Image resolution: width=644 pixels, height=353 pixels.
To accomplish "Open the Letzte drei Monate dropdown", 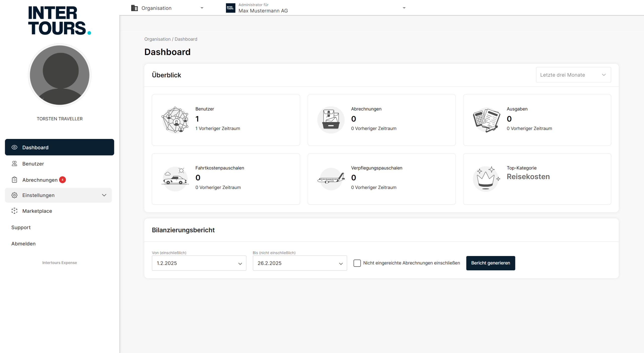I will 573,75.
